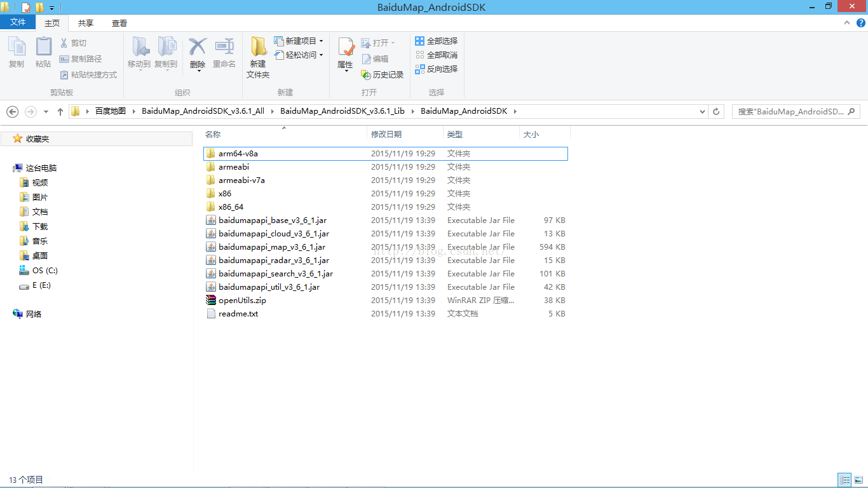Select the openUtils.zip archive file
Image resolution: width=868 pixels, height=488 pixels.
tap(242, 301)
